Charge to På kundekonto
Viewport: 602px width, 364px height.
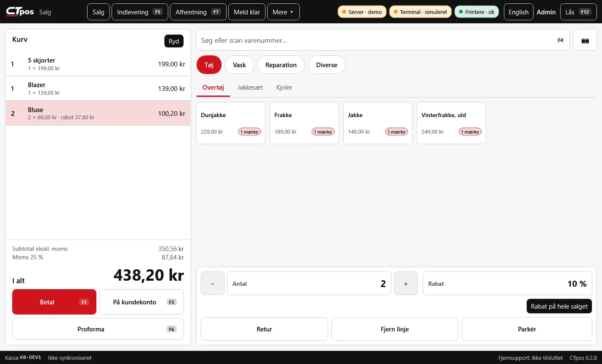pos(142,302)
